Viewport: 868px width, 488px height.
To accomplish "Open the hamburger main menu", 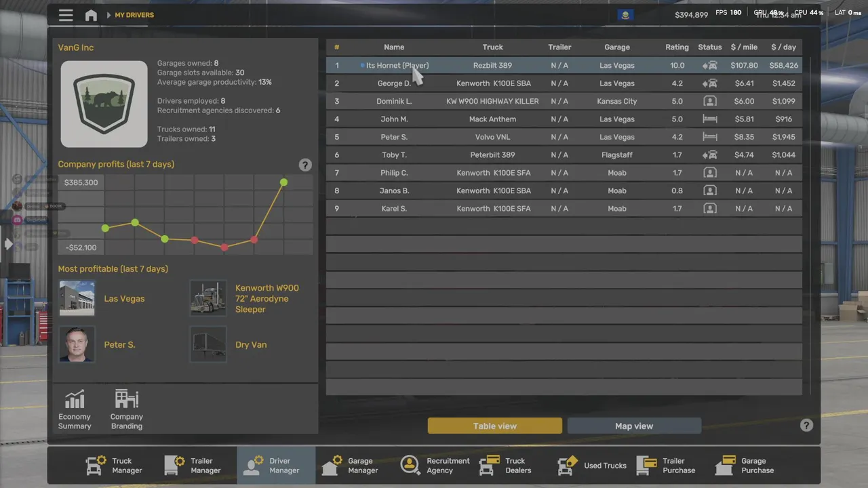I will click(x=66, y=15).
